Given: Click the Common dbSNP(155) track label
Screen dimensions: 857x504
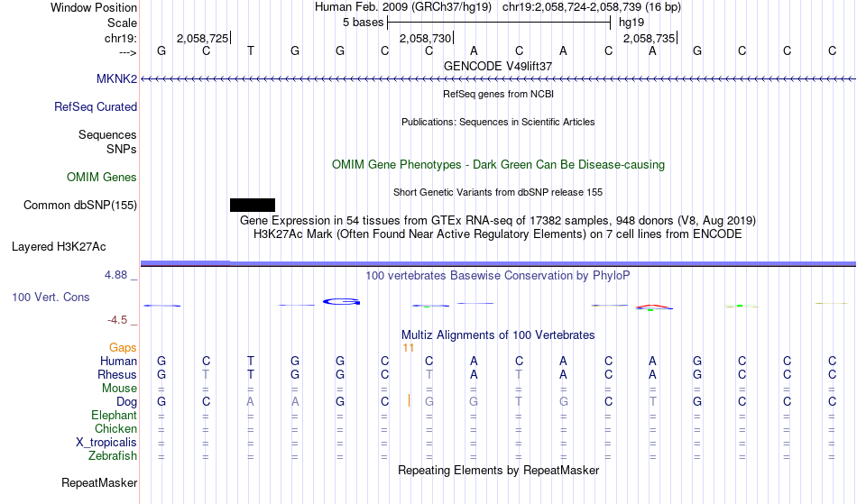Looking at the screenshot, I should click(x=79, y=205).
